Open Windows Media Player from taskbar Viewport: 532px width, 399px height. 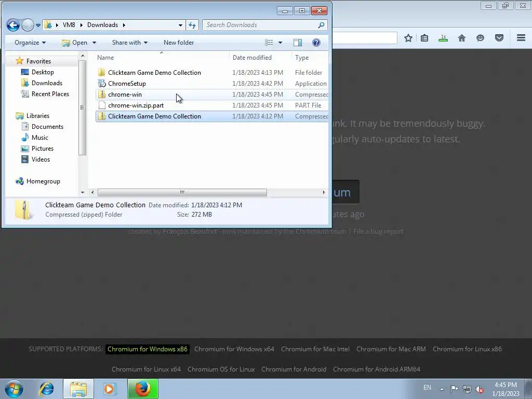tap(109, 389)
